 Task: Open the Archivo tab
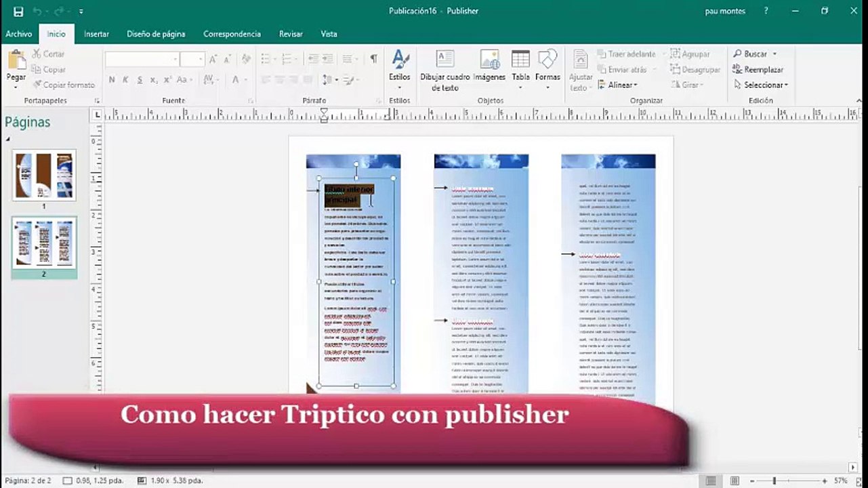click(x=19, y=34)
